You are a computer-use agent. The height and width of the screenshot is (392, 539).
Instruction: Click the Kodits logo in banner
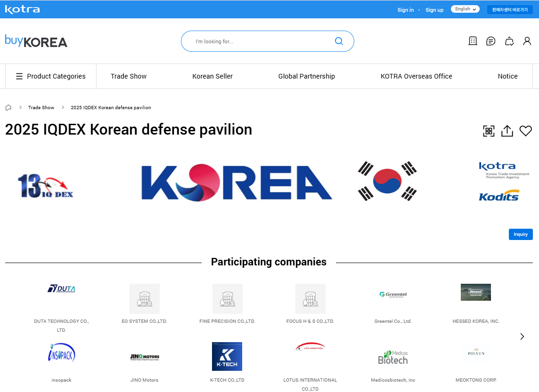tap(499, 195)
